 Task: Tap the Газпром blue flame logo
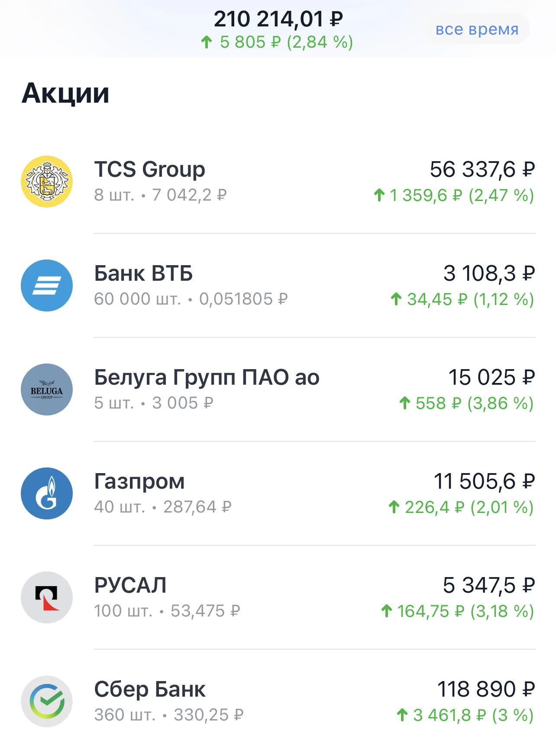(x=47, y=493)
